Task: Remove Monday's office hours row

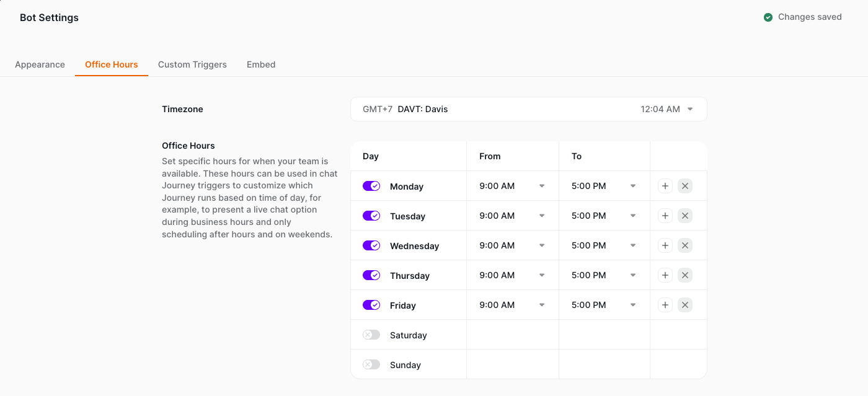Action: coord(685,186)
